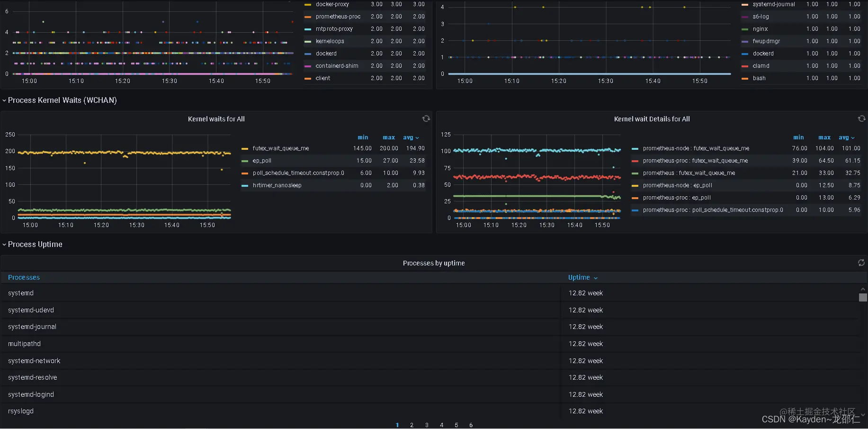Click the Kernel waits for All panel title
The image size is (868, 429).
216,119
